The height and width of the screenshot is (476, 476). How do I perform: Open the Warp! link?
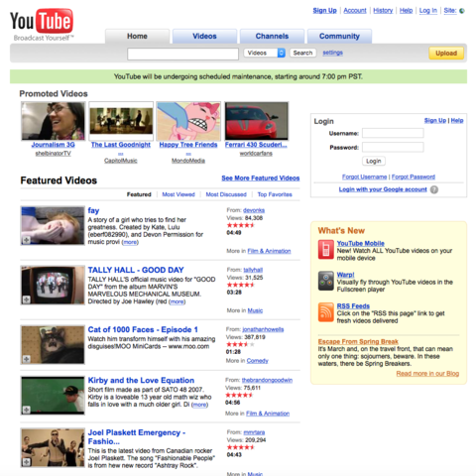[x=345, y=275]
